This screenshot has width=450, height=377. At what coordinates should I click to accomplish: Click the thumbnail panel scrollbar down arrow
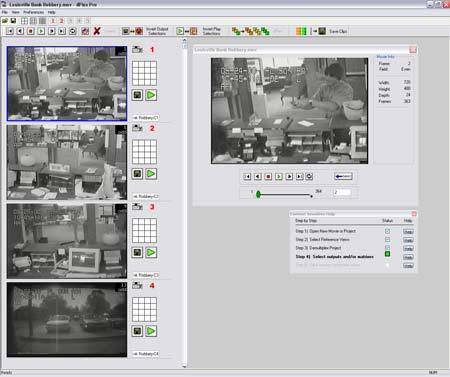click(184, 366)
